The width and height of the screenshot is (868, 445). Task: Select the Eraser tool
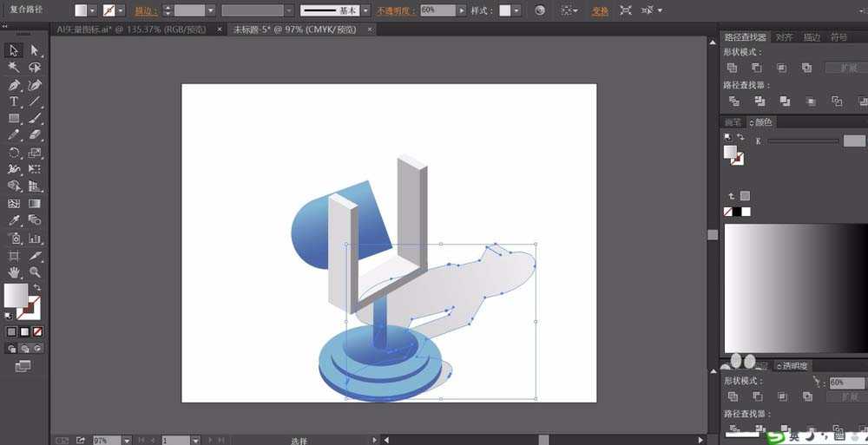point(35,134)
